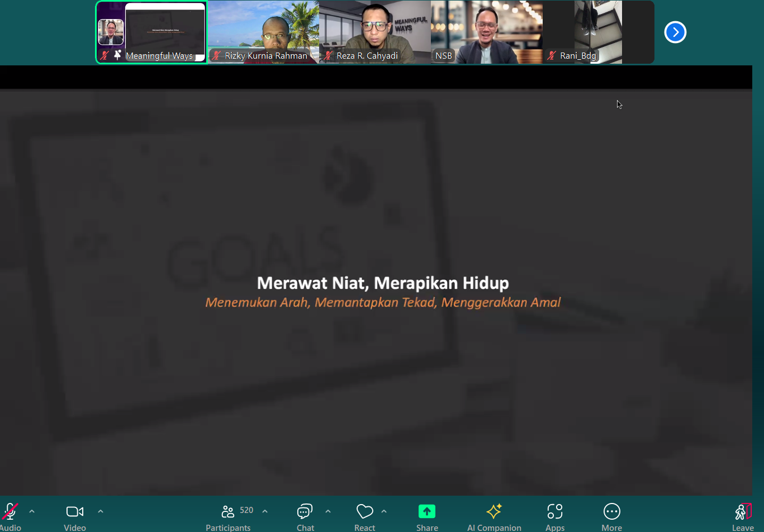
Task: Click the Reza R. Cahyadi name label
Action: (367, 55)
